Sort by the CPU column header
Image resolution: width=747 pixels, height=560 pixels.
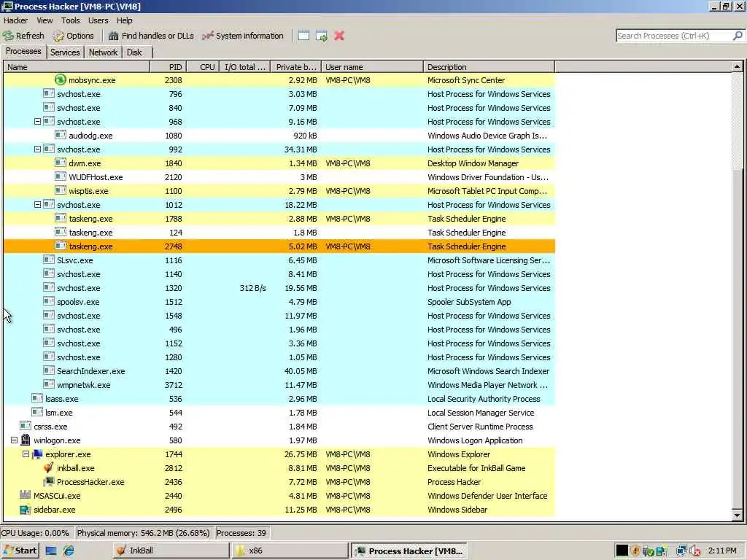pos(203,66)
